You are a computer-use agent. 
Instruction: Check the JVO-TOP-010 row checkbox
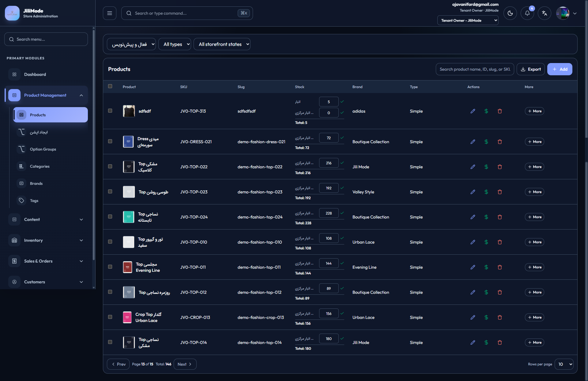[110, 242]
